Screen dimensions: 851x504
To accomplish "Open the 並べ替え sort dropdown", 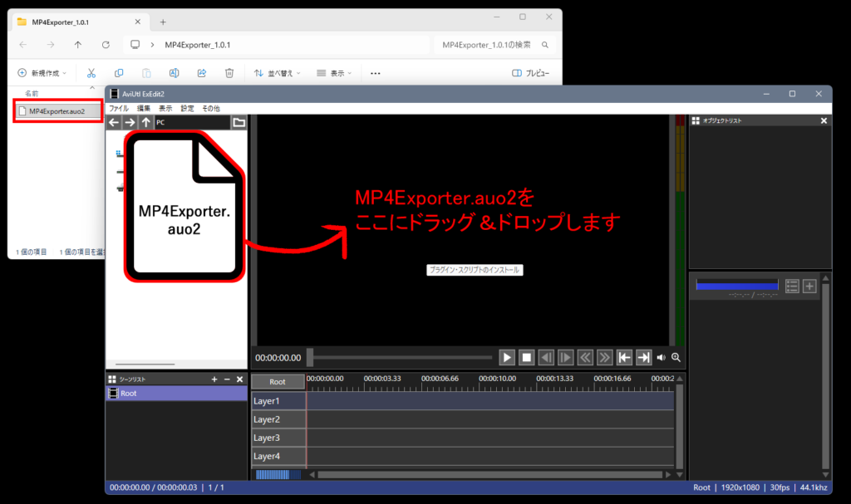I will pos(277,73).
